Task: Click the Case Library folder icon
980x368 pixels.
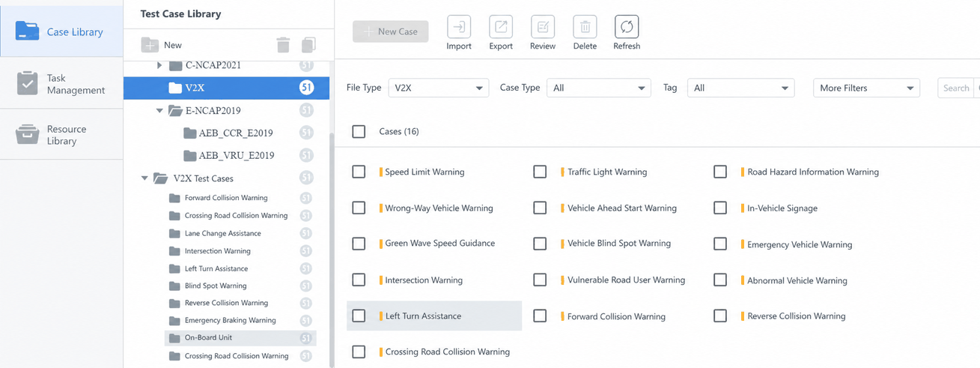Action: coord(28,31)
